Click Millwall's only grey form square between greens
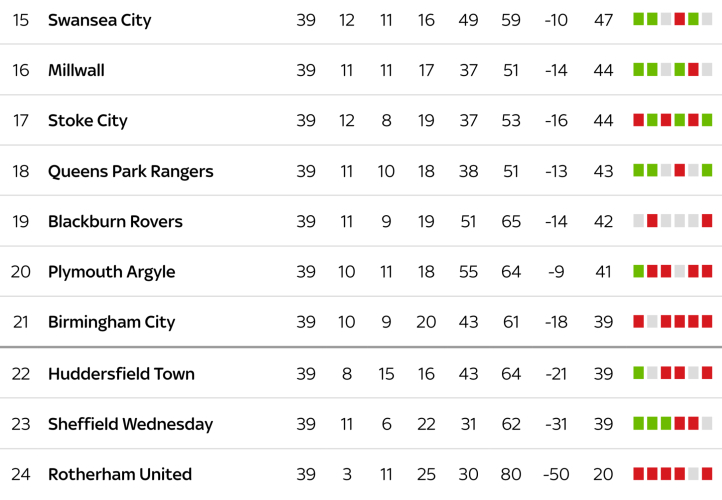Image resolution: width=722 pixels, height=500 pixels. [x=666, y=69]
